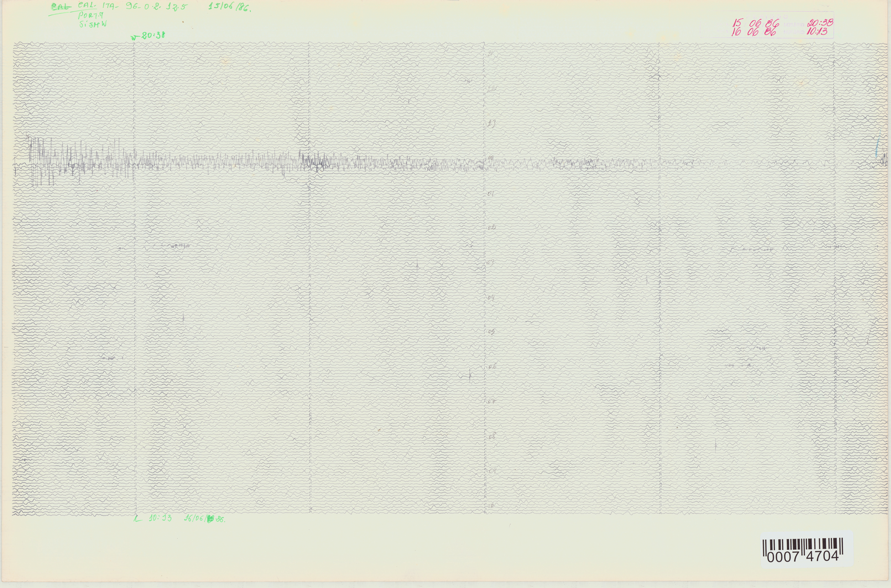Click the pencil hour label 04
This screenshot has height=588, width=891.
pos(491,298)
